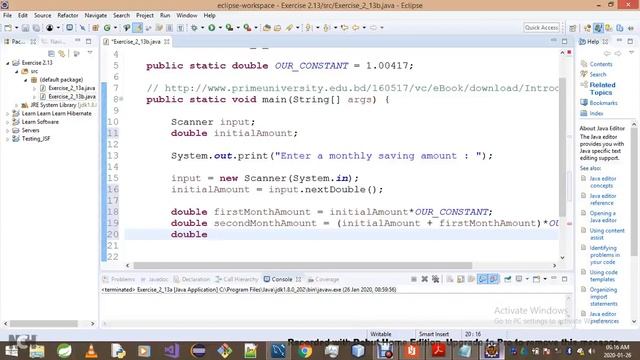Viewport: 640px width, 360px height.
Task: Click the editor vertical scrollbar thumb
Action: click(x=562, y=147)
